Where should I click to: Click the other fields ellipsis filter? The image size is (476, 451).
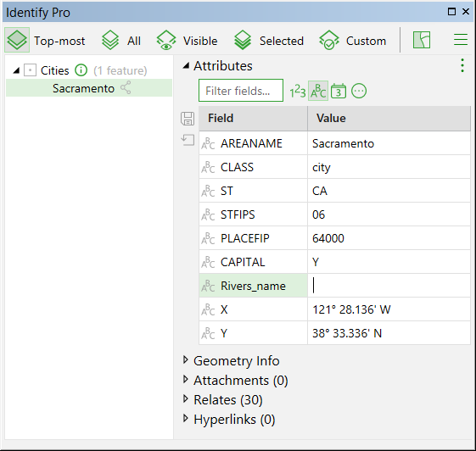tap(359, 91)
